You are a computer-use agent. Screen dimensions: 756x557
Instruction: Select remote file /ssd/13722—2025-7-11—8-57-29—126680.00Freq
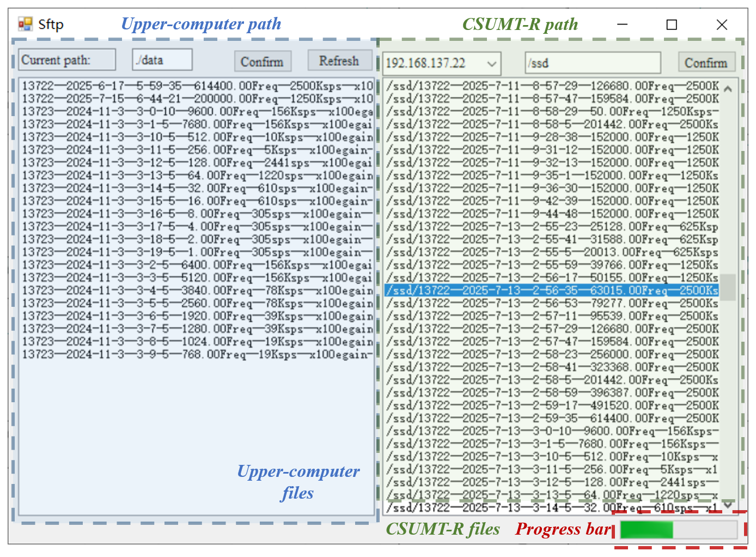click(x=551, y=86)
